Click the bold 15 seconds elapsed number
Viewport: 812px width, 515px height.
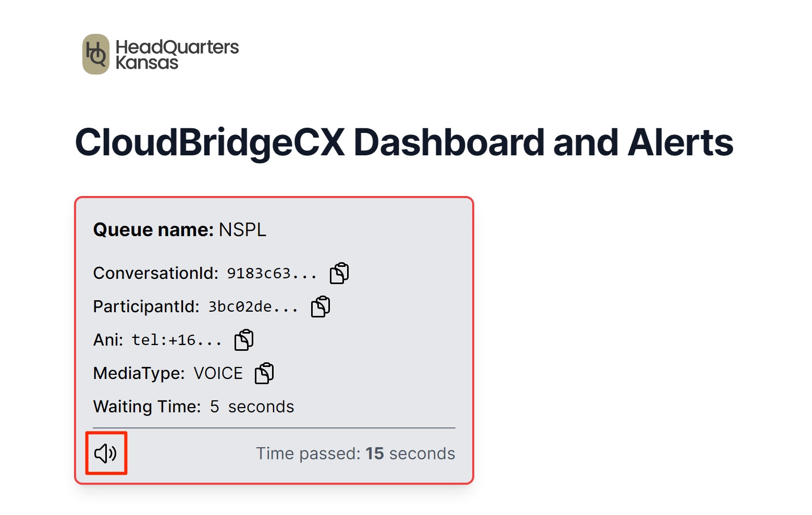(375, 453)
